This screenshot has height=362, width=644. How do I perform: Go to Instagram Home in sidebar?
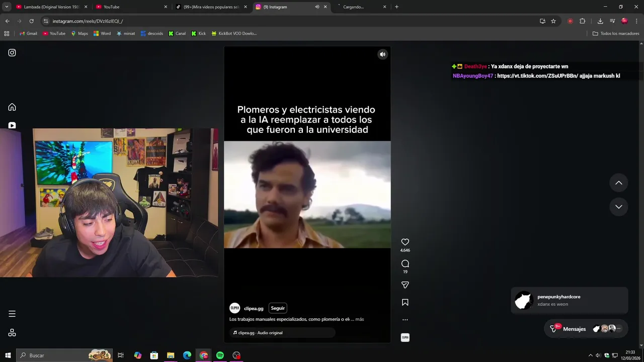[x=12, y=107]
